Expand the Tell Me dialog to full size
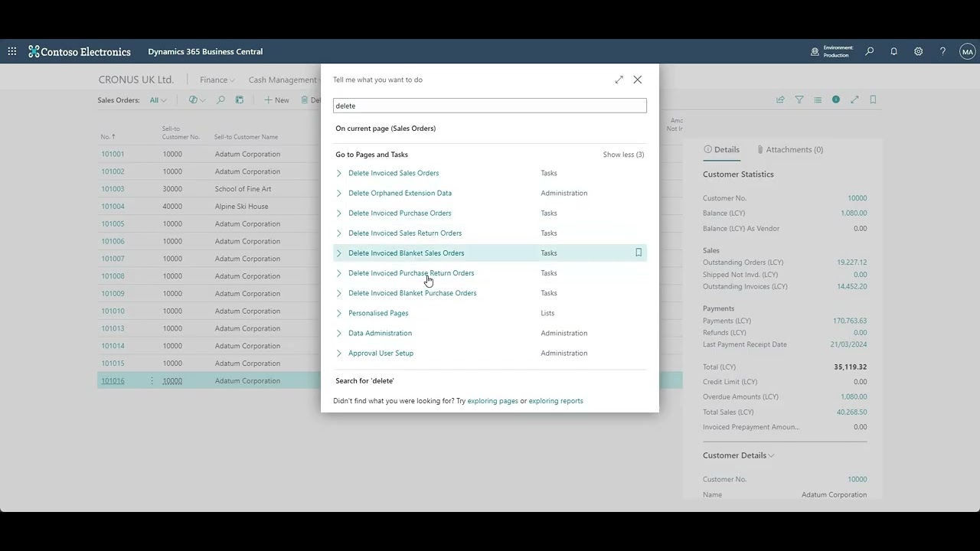Screen dimensions: 980x551 pos(619,80)
